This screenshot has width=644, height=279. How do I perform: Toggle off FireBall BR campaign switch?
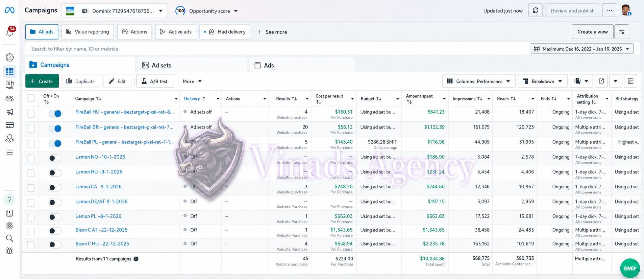pos(55,129)
